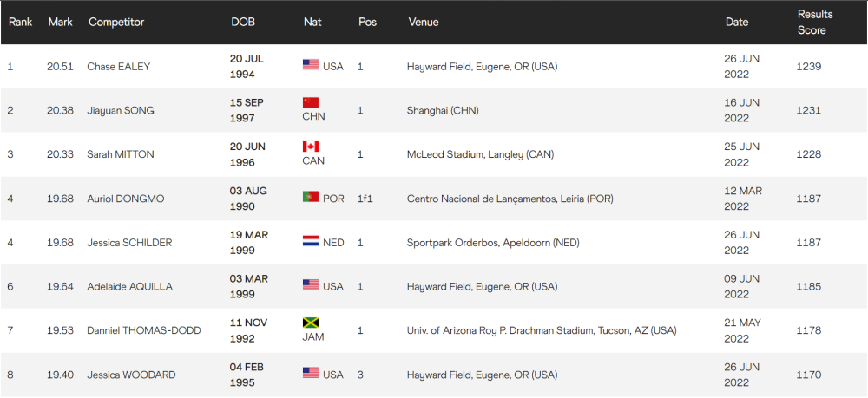Sort the table by Mark column

60,22
